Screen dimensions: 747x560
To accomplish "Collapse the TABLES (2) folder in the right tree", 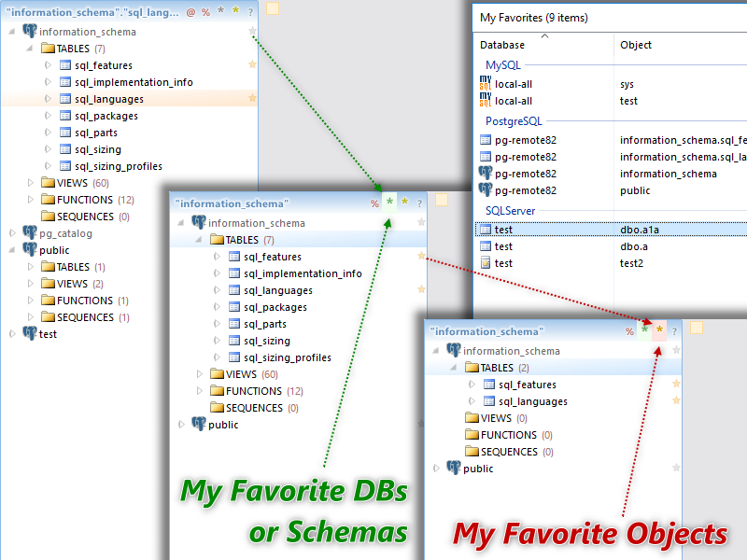I will pyautogui.click(x=454, y=367).
